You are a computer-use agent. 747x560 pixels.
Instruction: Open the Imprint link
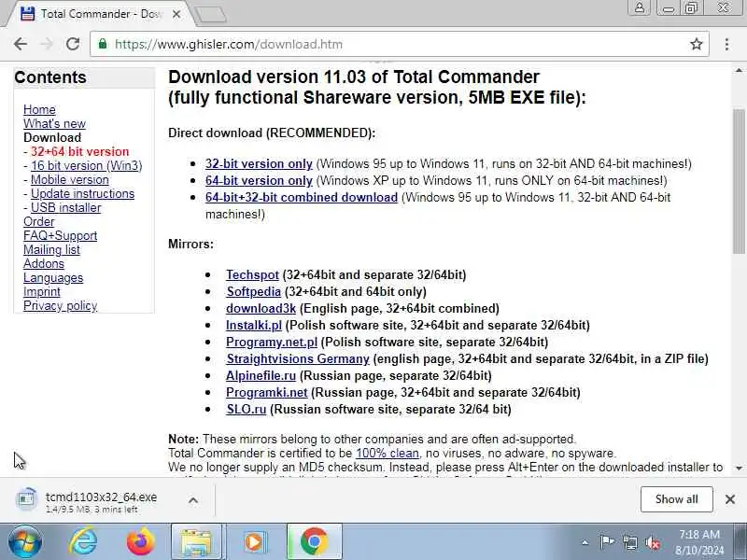41,291
